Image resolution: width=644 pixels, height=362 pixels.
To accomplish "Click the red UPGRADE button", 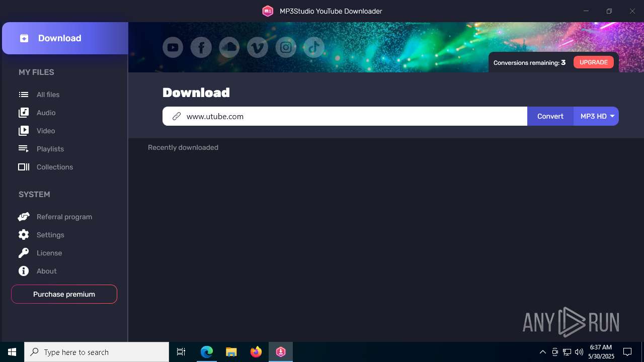I will (593, 62).
